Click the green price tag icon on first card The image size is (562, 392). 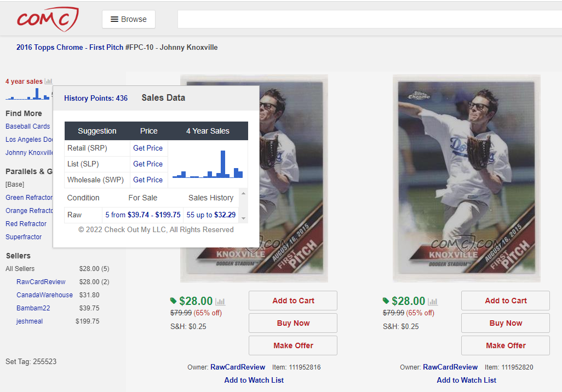coord(174,301)
